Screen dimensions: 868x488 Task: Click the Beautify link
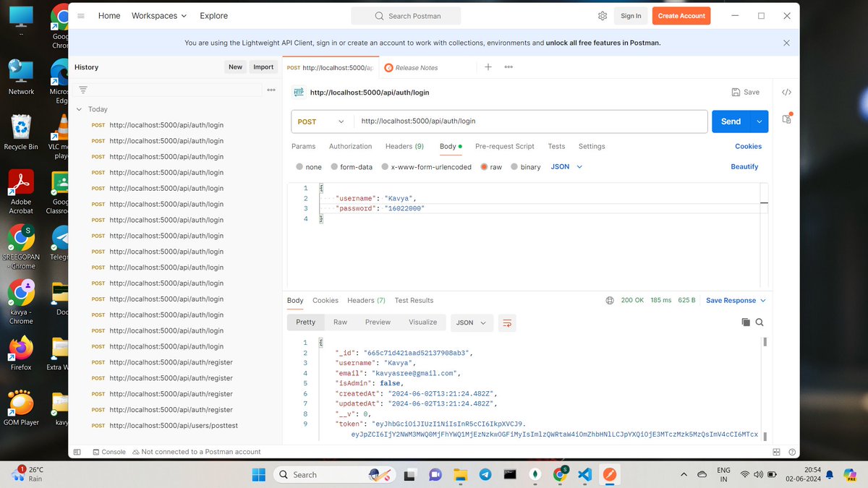point(744,167)
